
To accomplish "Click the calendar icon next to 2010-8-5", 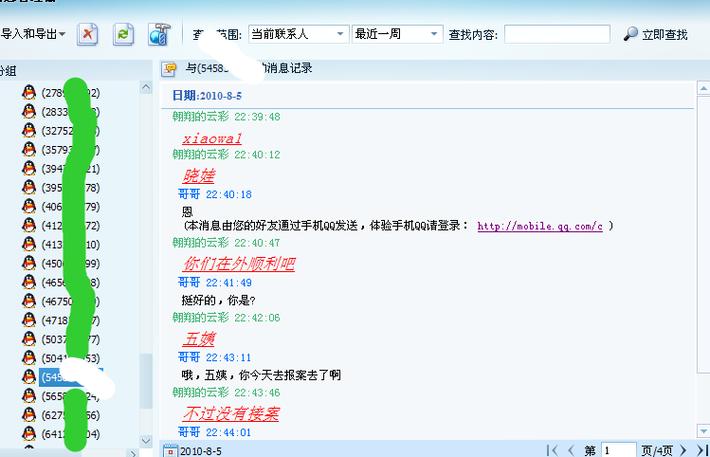I will [170, 451].
